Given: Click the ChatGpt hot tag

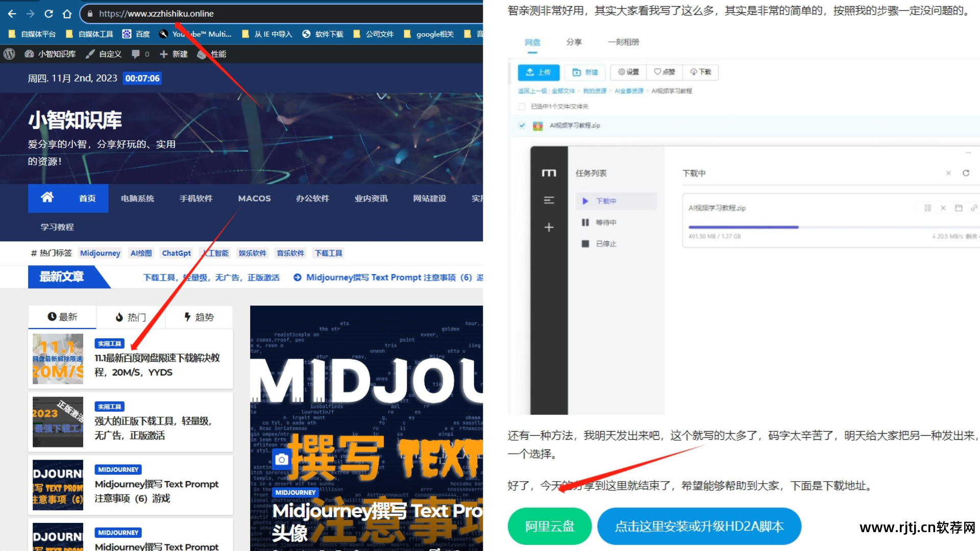Looking at the screenshot, I should (176, 253).
